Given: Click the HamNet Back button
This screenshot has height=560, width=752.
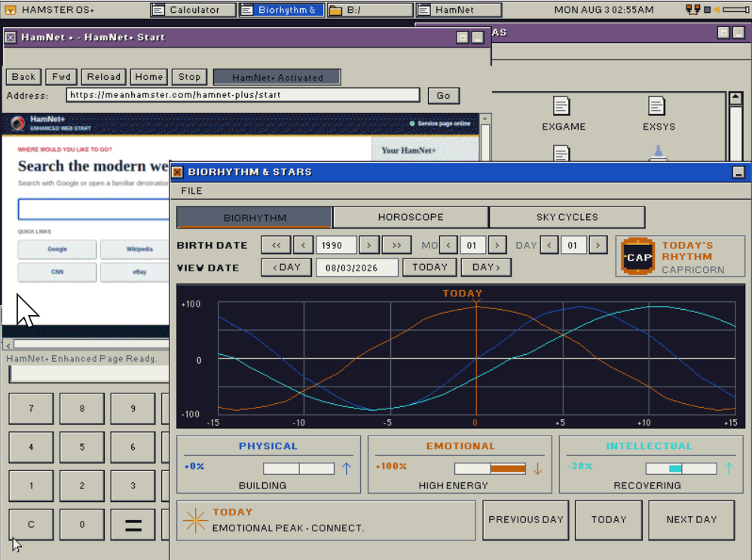Looking at the screenshot, I should pyautogui.click(x=23, y=77).
